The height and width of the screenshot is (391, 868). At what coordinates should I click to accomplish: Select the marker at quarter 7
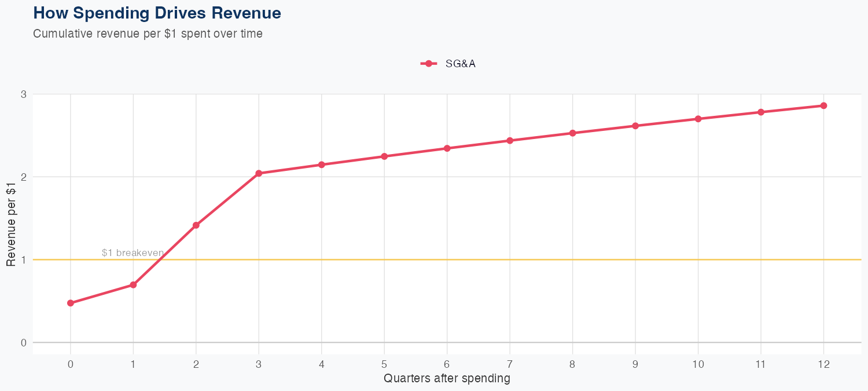(x=510, y=141)
